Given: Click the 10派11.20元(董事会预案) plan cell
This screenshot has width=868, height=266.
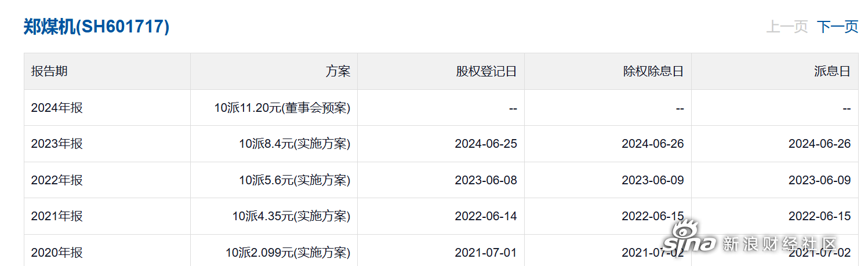Looking at the screenshot, I should point(282,108).
